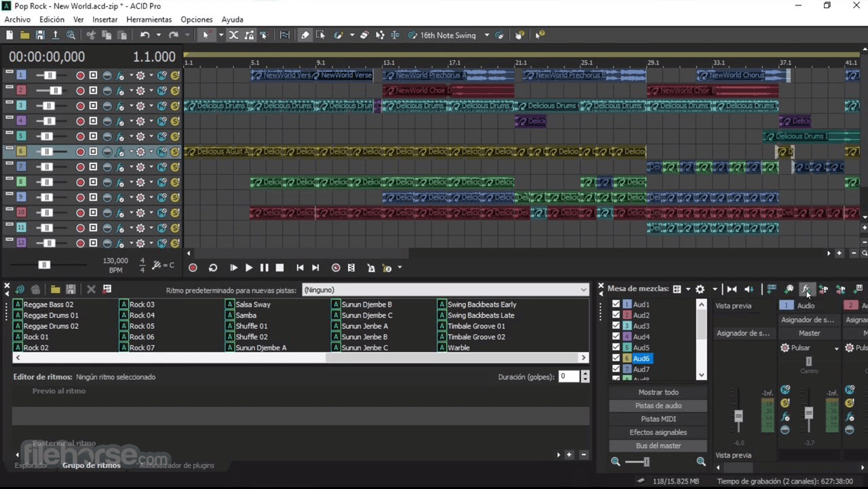Open the Herramientas menu
The image size is (868, 489).
(x=149, y=20)
